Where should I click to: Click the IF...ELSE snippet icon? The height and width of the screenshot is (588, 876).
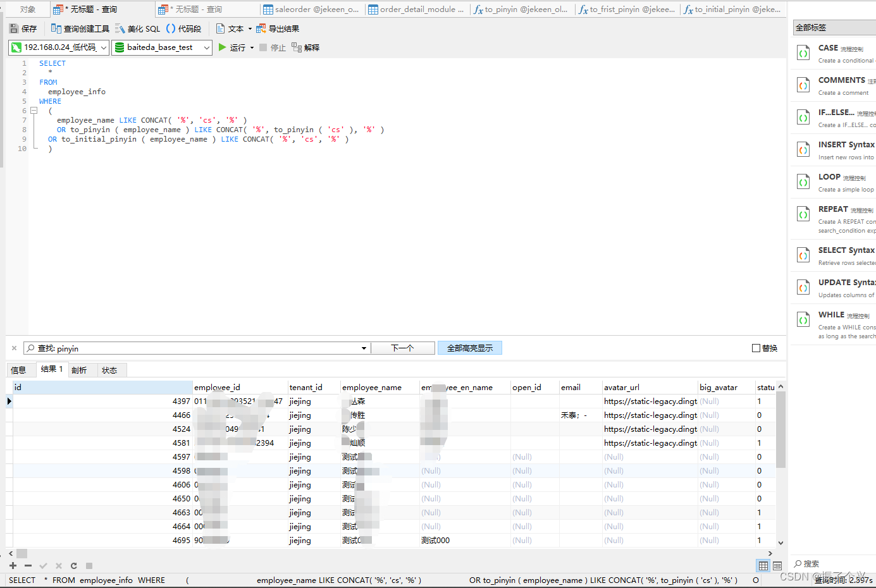(x=803, y=118)
